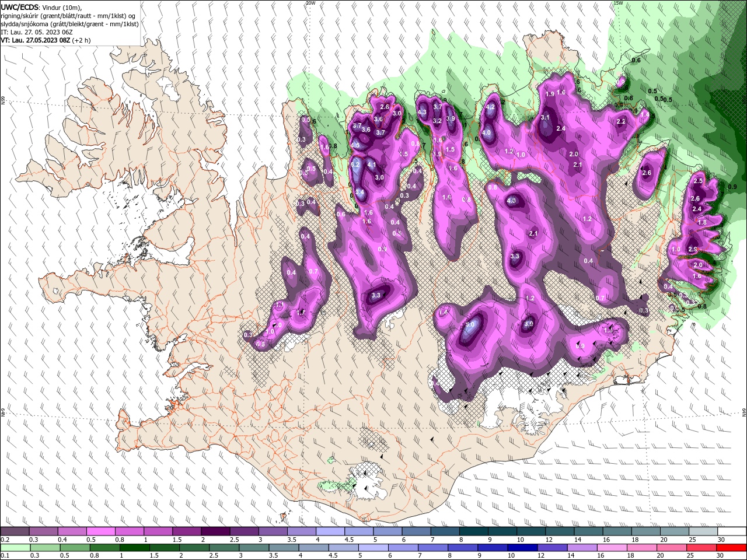Click the snow value "3.1" on the map
747x560 pixels.
pos(546,117)
